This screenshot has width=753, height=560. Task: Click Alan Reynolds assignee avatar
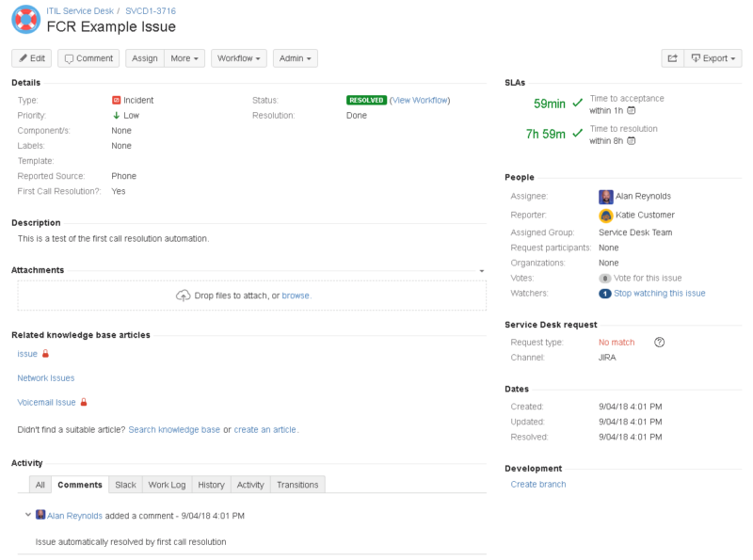tap(605, 197)
